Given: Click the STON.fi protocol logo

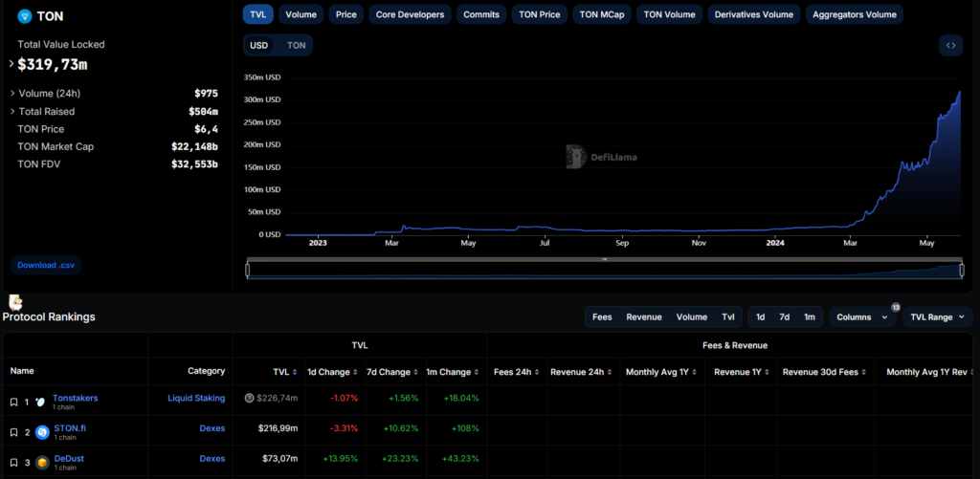Looking at the screenshot, I should (x=43, y=432).
